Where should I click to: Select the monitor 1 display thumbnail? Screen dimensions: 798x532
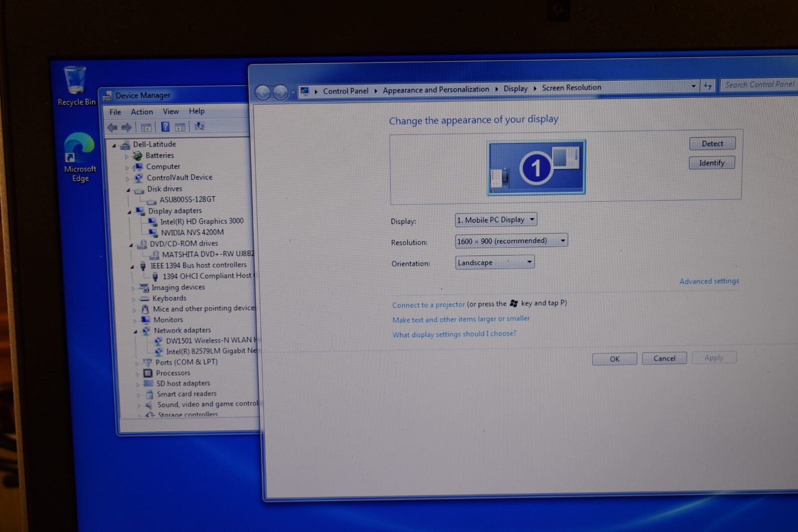[536, 167]
